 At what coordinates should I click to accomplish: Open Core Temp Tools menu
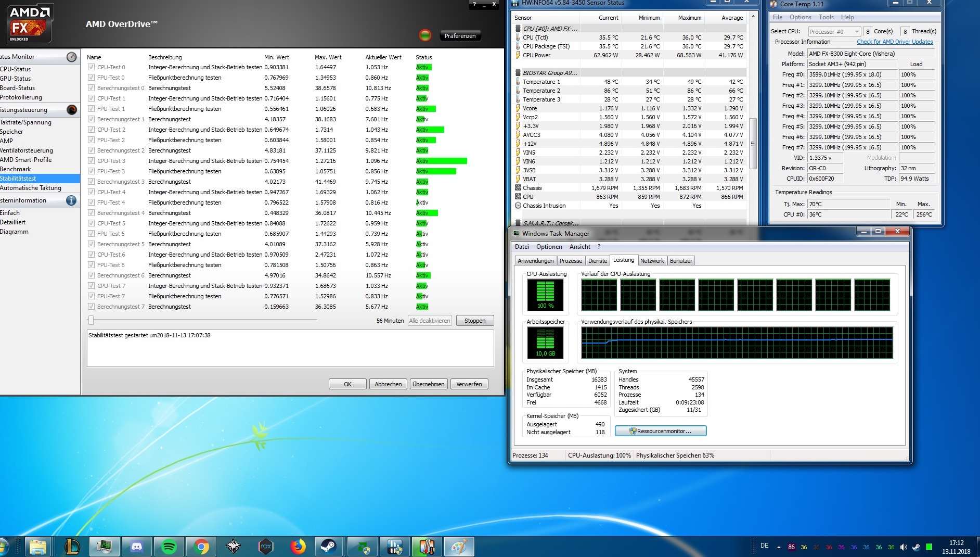826,17
